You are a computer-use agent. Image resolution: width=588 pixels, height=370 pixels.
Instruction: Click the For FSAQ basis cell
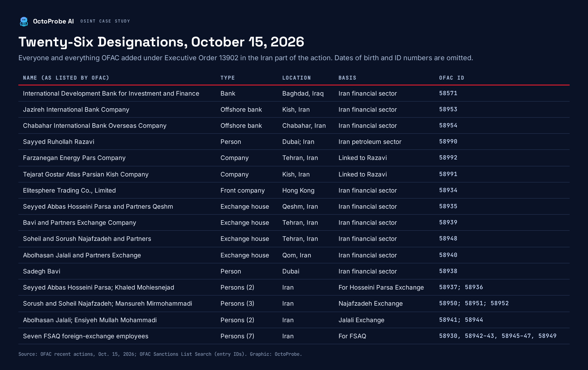(352, 336)
